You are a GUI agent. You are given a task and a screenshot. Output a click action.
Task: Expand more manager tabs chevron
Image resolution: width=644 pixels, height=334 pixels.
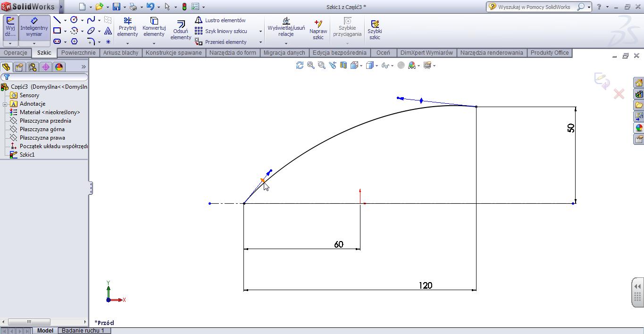pyautogui.click(x=84, y=67)
